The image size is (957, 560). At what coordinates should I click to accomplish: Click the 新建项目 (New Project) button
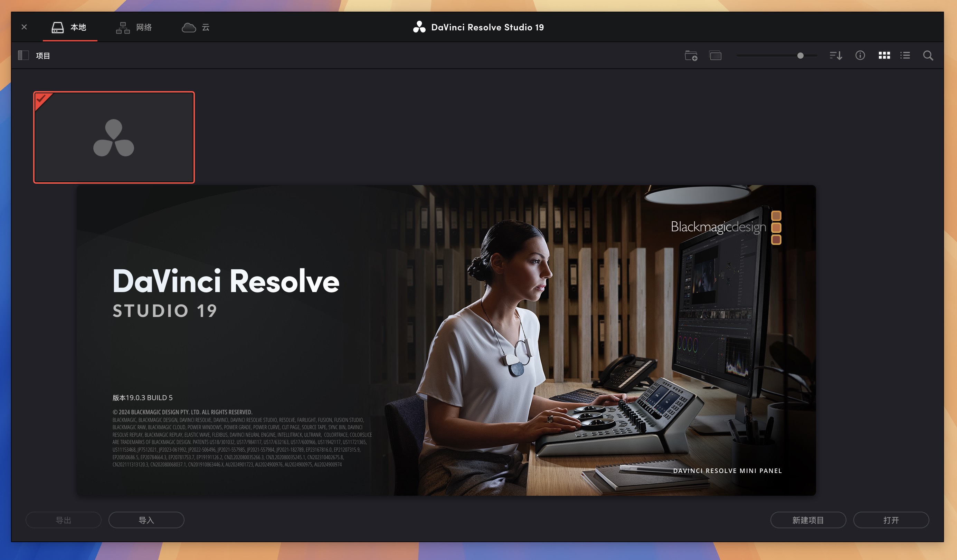coord(808,520)
